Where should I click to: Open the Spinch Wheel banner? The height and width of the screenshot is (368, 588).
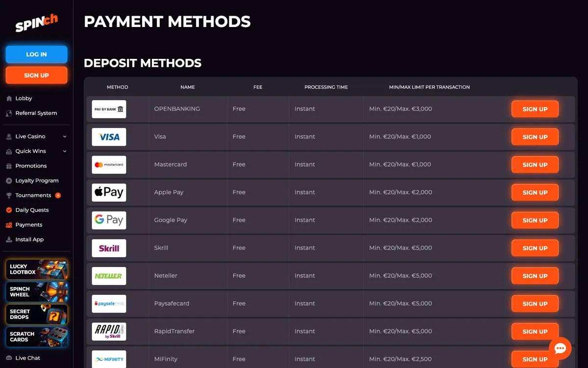pos(37,292)
